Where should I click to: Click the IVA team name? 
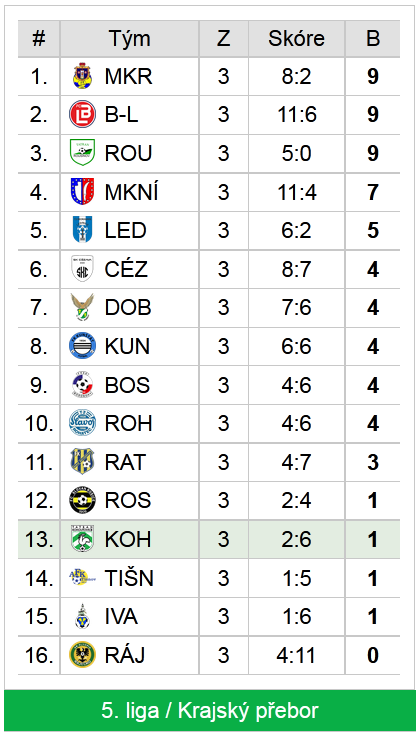tap(121, 616)
